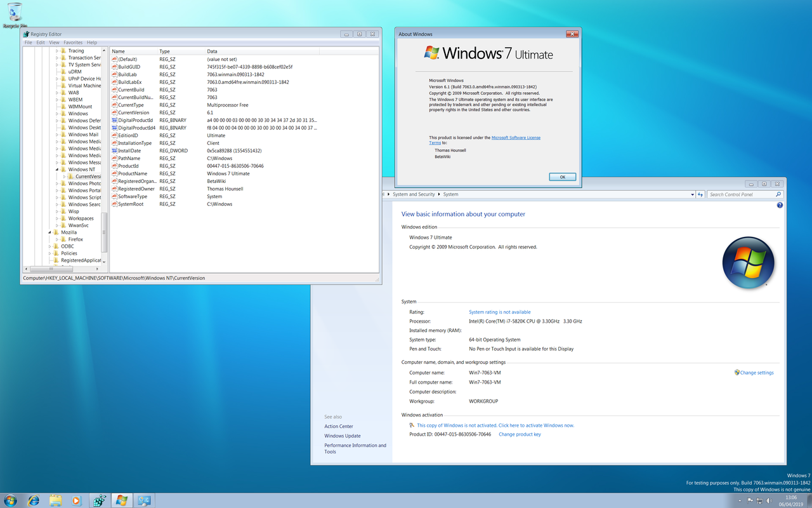Open Windows Explorer folder icon in taskbar

click(55, 500)
